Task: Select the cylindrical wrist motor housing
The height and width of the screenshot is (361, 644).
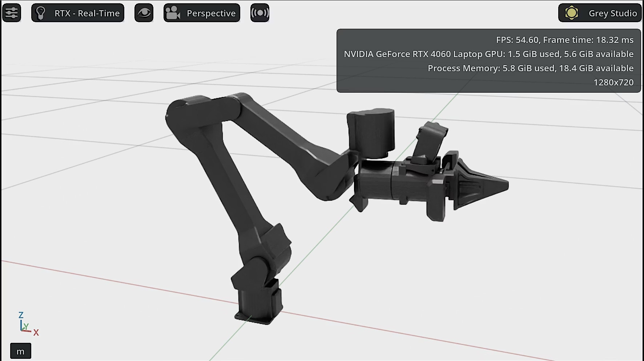Action: [x=371, y=133]
